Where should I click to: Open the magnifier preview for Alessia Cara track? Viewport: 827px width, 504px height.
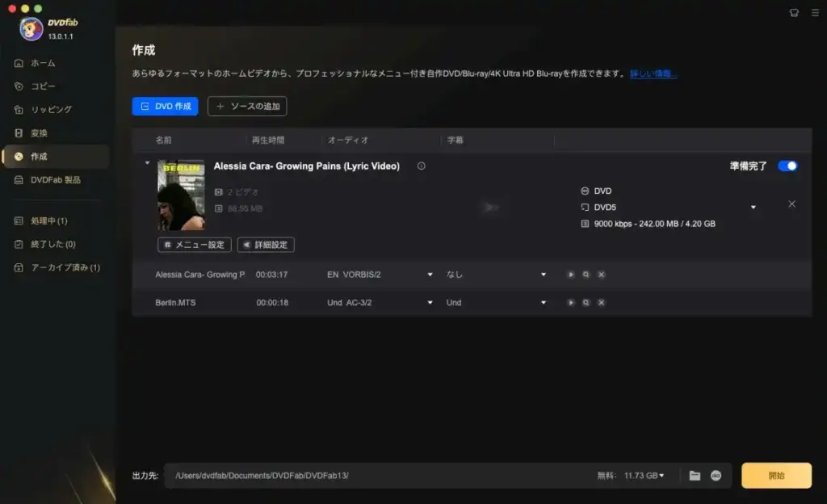(586, 275)
